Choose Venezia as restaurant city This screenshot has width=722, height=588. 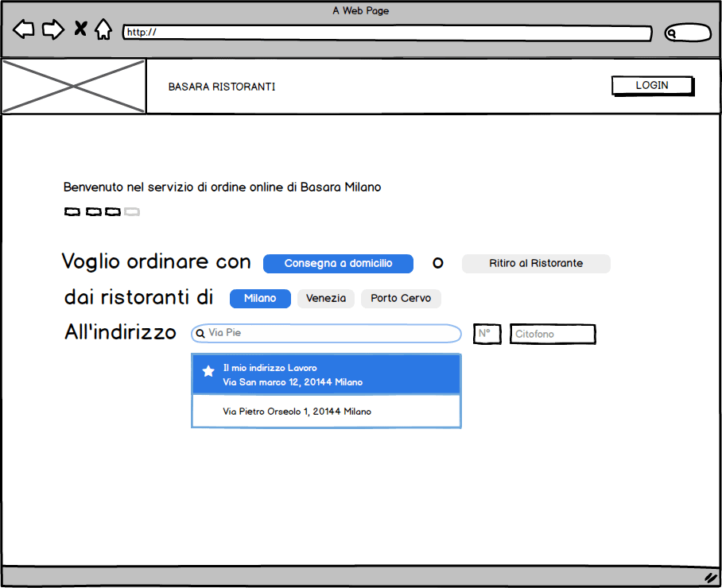coord(326,299)
